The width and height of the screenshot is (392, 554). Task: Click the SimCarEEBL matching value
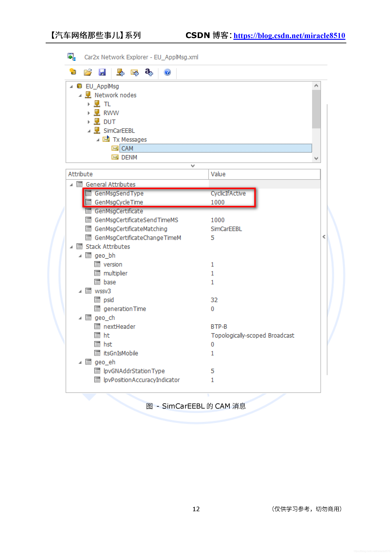tap(226, 229)
